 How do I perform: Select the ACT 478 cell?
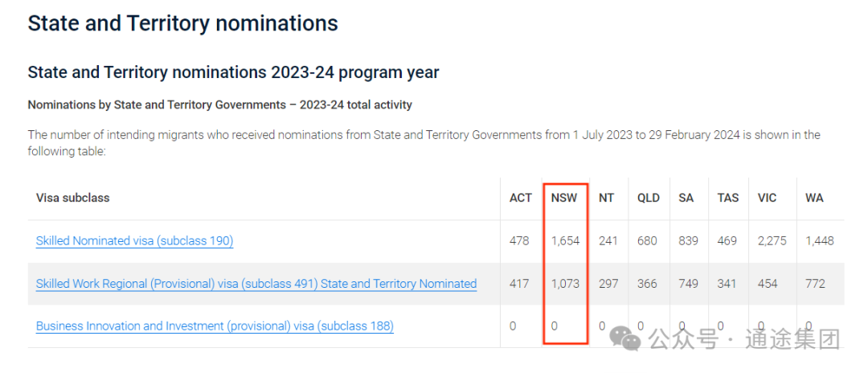tap(519, 241)
